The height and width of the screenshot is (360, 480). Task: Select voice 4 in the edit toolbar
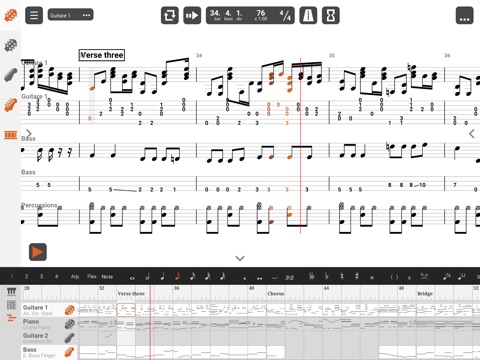tap(56, 276)
